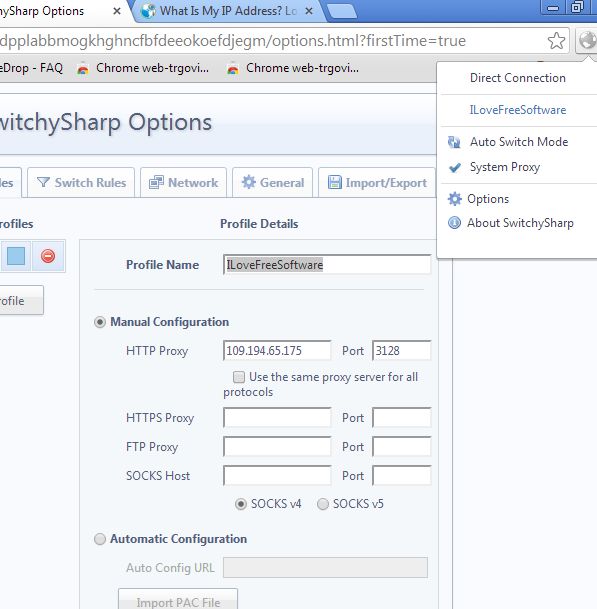Image resolution: width=597 pixels, height=609 pixels.
Task: Click the red delete profile icon
Action: pos(48,256)
